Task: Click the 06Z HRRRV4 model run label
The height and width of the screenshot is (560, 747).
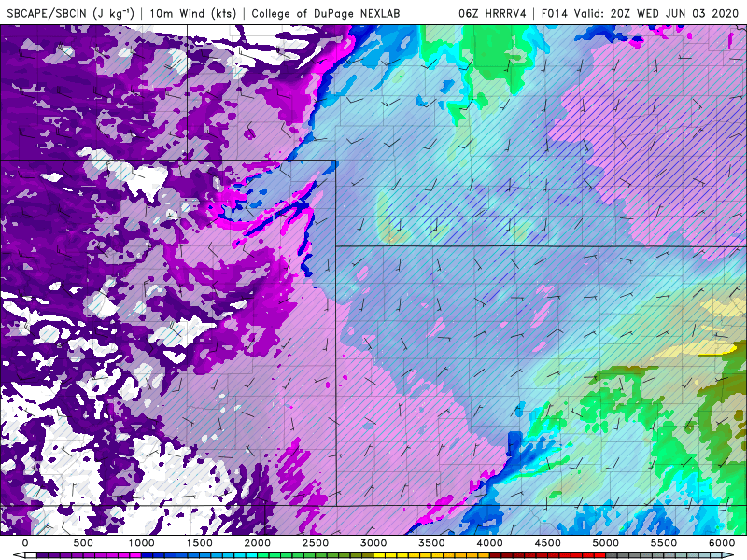Action: (x=492, y=13)
